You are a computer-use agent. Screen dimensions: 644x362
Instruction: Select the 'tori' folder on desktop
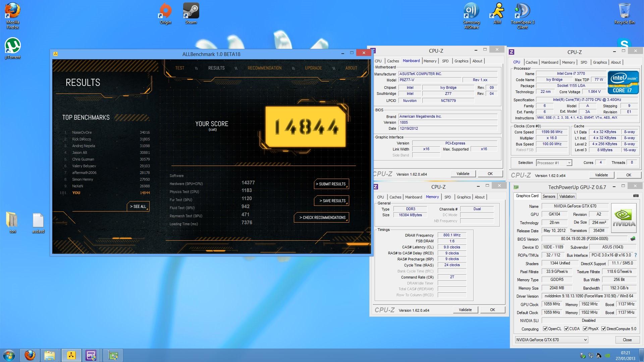[12, 223]
